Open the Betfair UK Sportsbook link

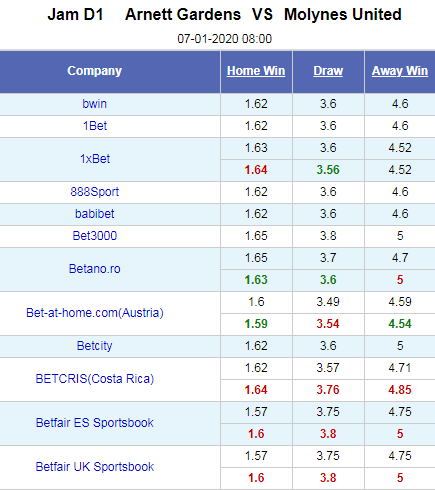(95, 467)
